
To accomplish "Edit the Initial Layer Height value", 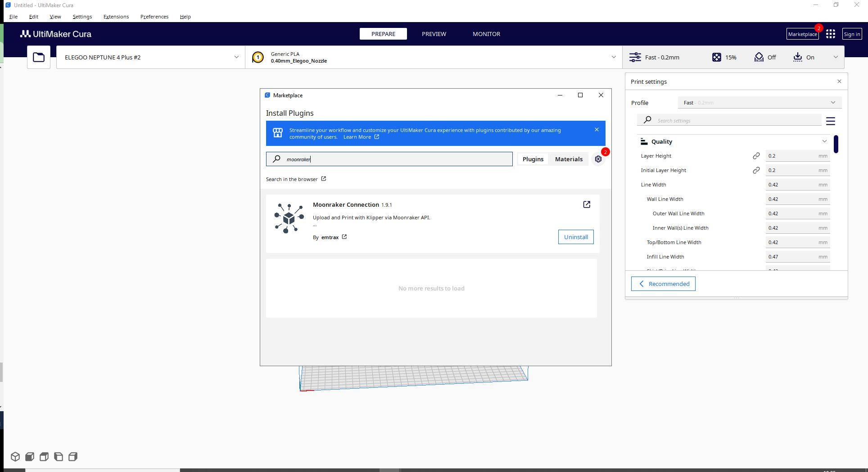I will [x=797, y=170].
